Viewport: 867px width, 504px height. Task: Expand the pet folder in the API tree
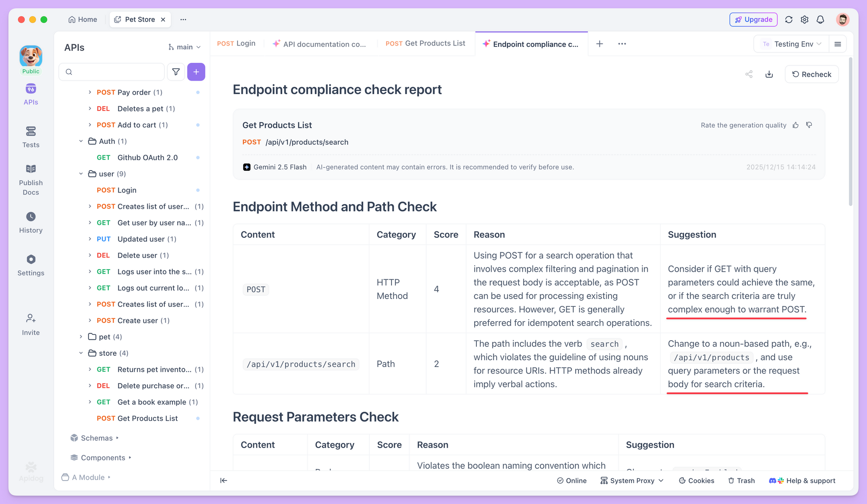click(81, 337)
